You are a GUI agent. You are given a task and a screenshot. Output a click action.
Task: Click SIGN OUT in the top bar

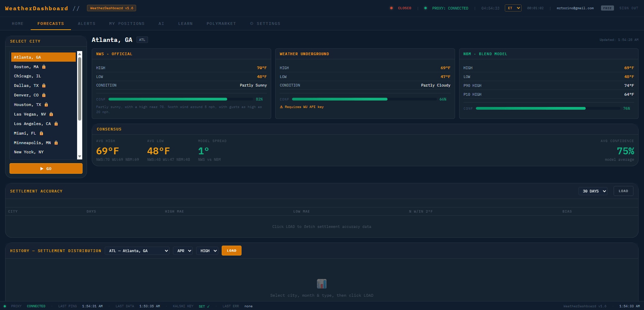pos(628,8)
